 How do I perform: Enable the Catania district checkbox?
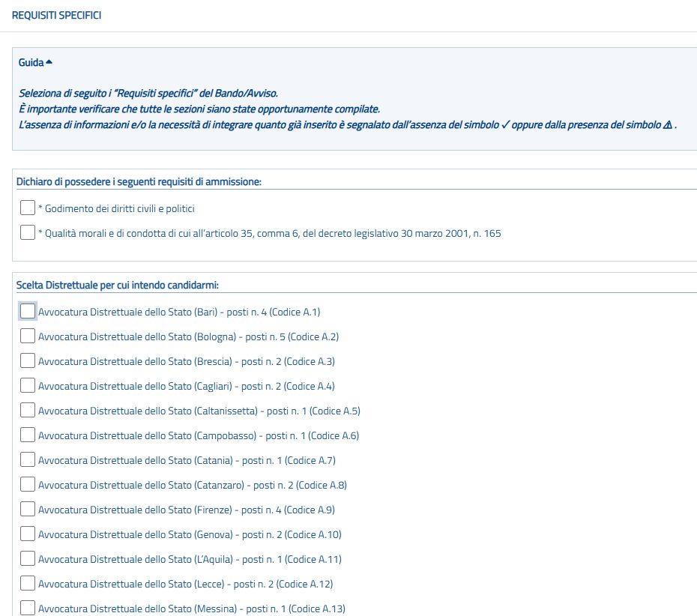point(28,459)
